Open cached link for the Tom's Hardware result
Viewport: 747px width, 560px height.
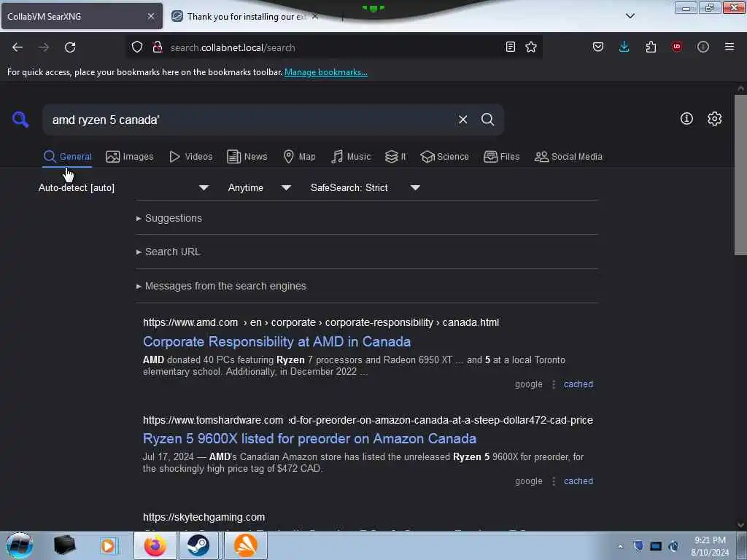click(578, 481)
